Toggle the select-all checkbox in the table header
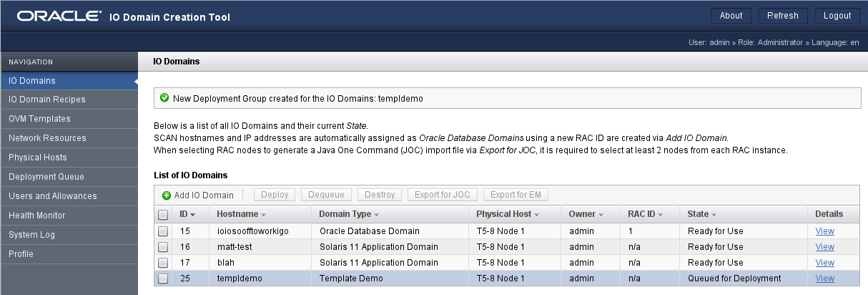This screenshot has width=868, height=295. pos(163,214)
